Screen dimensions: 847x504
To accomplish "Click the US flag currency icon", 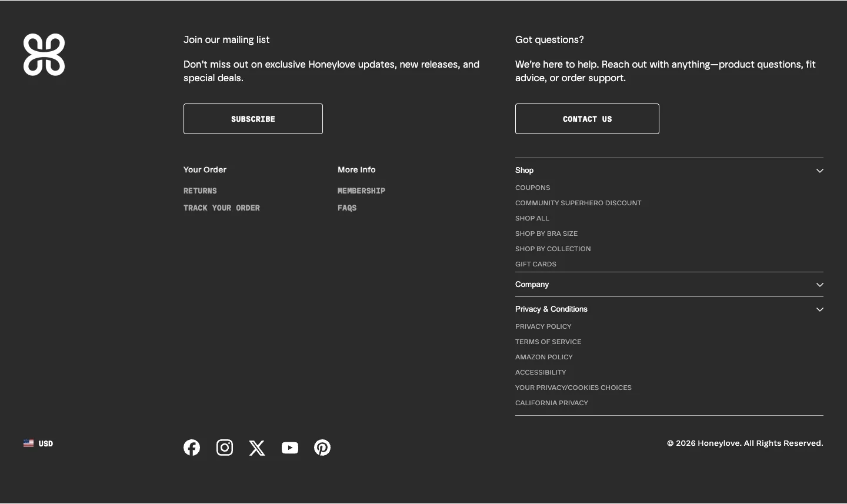I will [28, 443].
